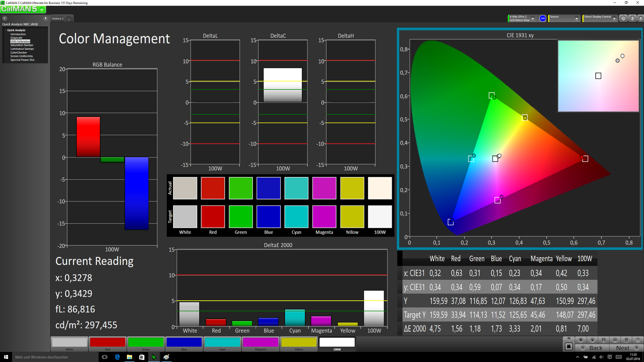Viewport: 644px width, 362px height.
Task: Collapse the workflow sidebar with left arrow
Action: click(x=46, y=18)
